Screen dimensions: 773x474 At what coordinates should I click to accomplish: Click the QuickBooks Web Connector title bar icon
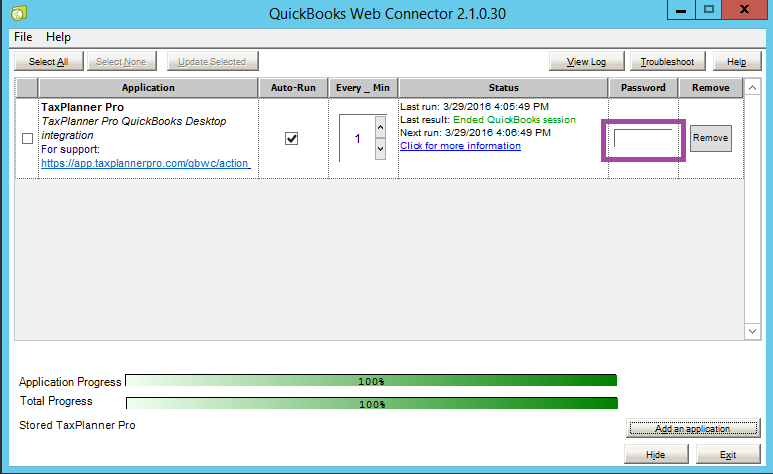pos(19,13)
